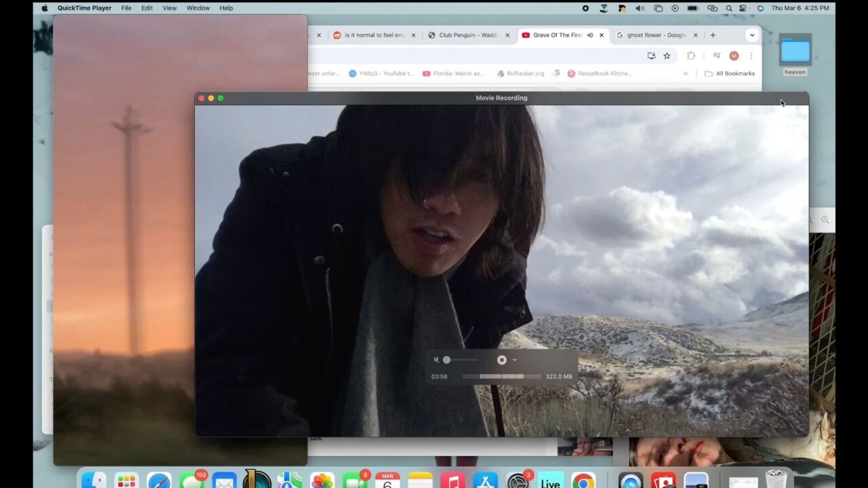The height and width of the screenshot is (488, 868).
Task: Open Mail from the Dock
Action: pos(224,481)
